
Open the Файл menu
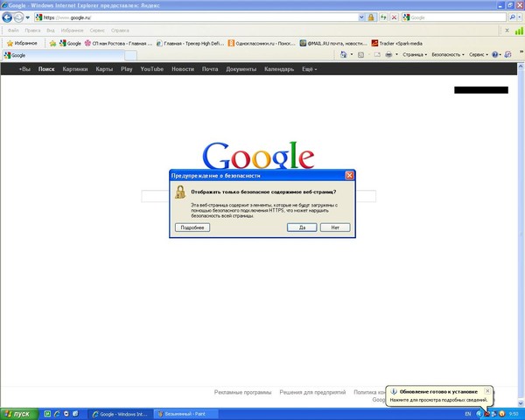13,31
